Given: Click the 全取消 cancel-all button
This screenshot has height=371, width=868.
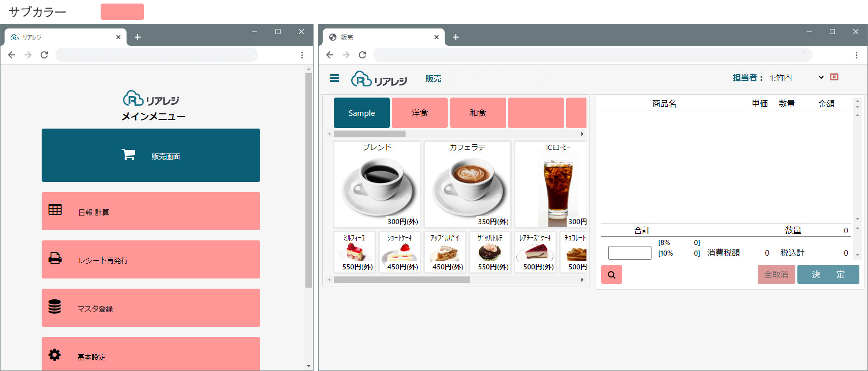Looking at the screenshot, I should click(776, 274).
